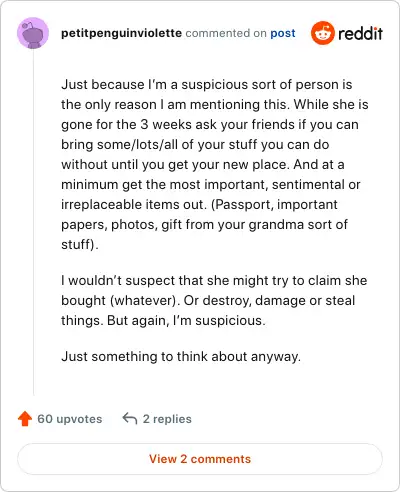
Task: Click the word "(whatever)." in the comment
Action: (x=145, y=301)
